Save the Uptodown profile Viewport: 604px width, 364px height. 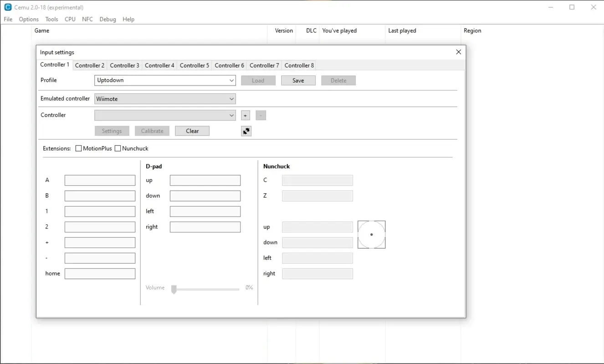pyautogui.click(x=298, y=81)
